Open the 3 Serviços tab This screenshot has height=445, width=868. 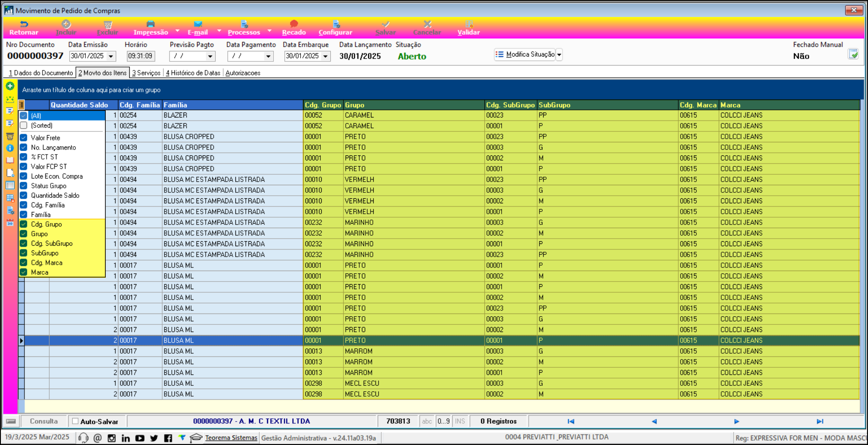pos(146,73)
